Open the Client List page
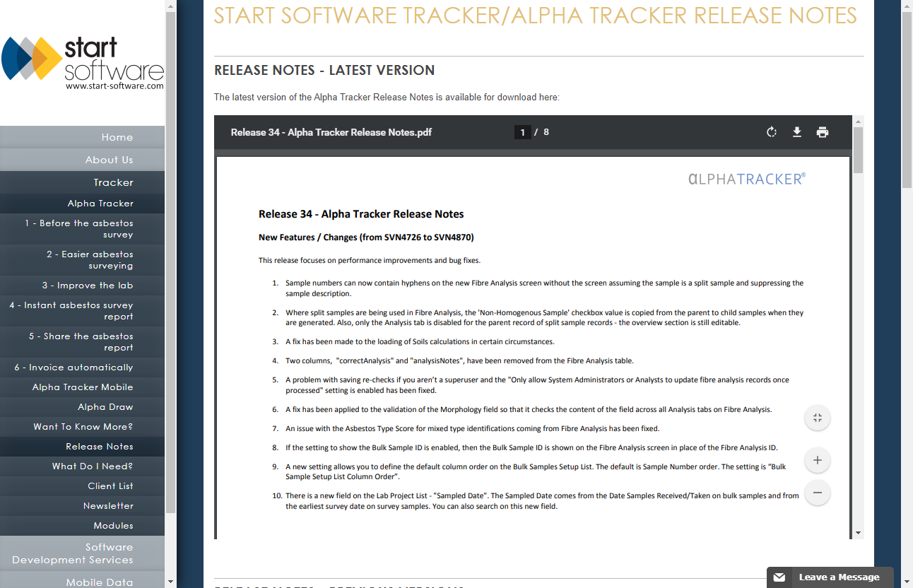 coord(82,486)
